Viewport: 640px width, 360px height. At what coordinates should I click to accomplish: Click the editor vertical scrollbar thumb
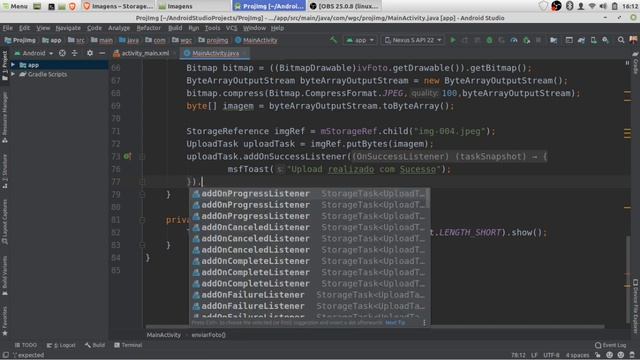click(x=628, y=280)
